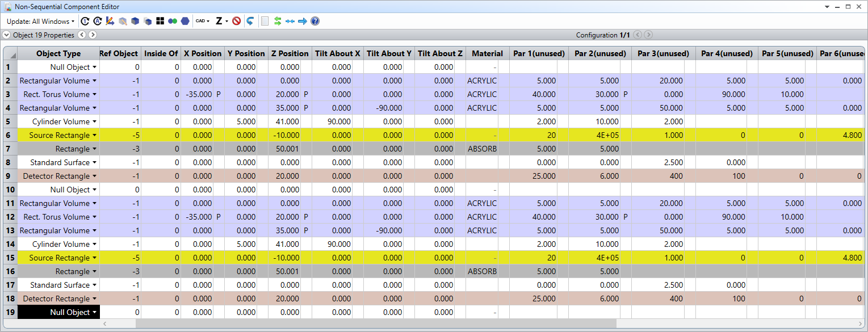The height and width of the screenshot is (332, 868).
Task: Select row 12 Rect. Torus Volume object type cell
Action: click(58, 217)
